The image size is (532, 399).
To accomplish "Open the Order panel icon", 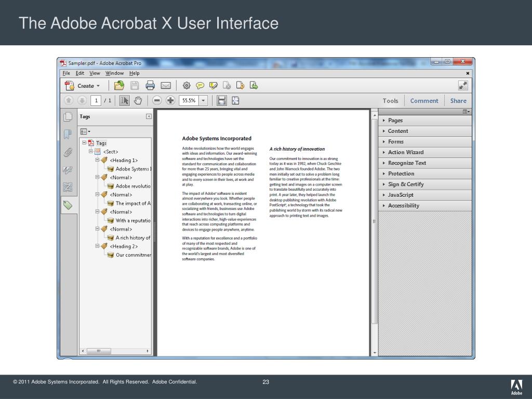I will (x=68, y=187).
